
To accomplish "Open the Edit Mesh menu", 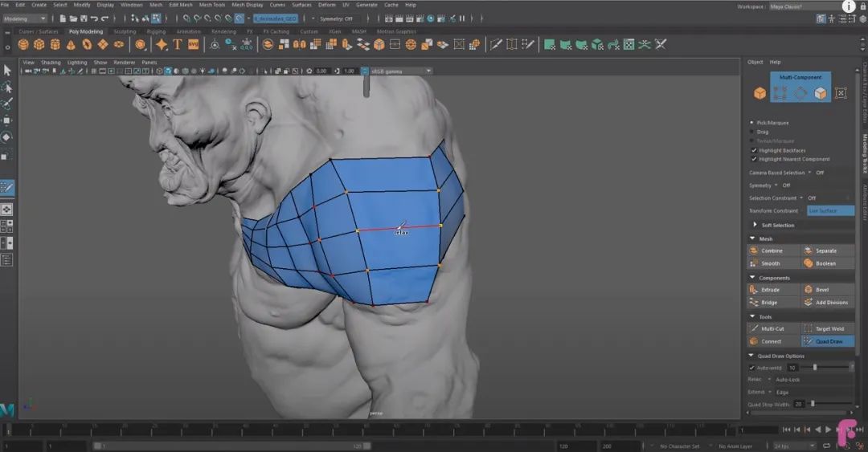I will pyautogui.click(x=181, y=5).
